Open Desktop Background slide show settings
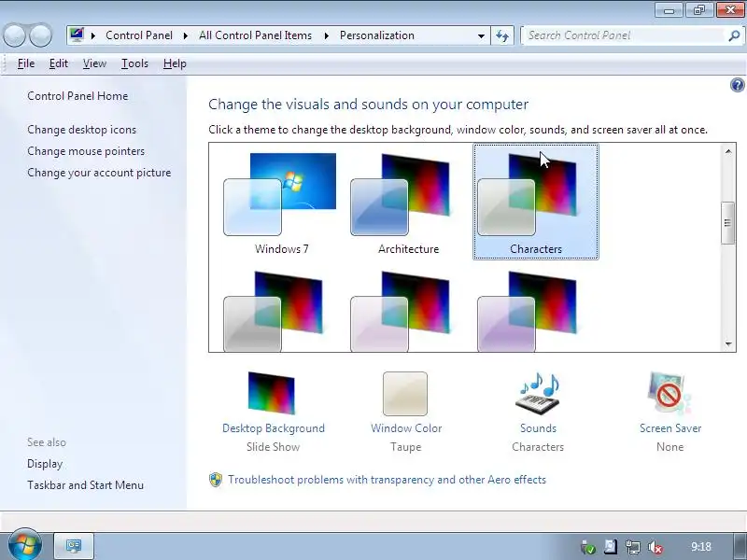The height and width of the screenshot is (560, 747). tap(272, 393)
